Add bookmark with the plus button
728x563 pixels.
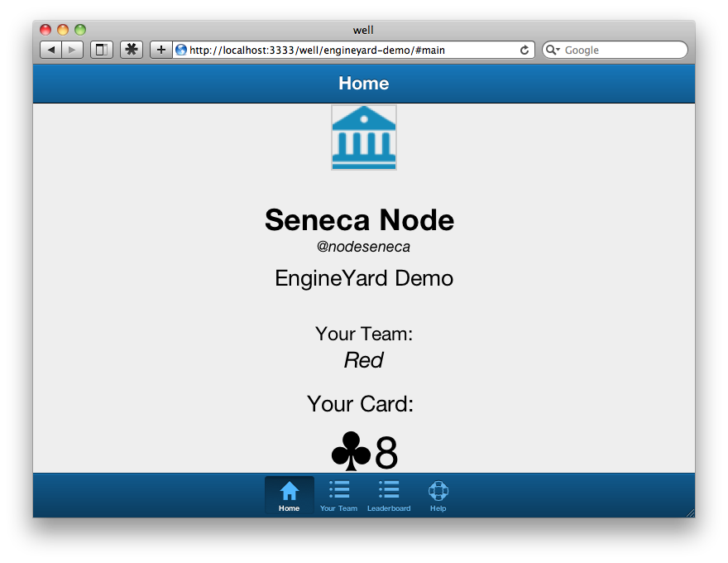(x=161, y=50)
